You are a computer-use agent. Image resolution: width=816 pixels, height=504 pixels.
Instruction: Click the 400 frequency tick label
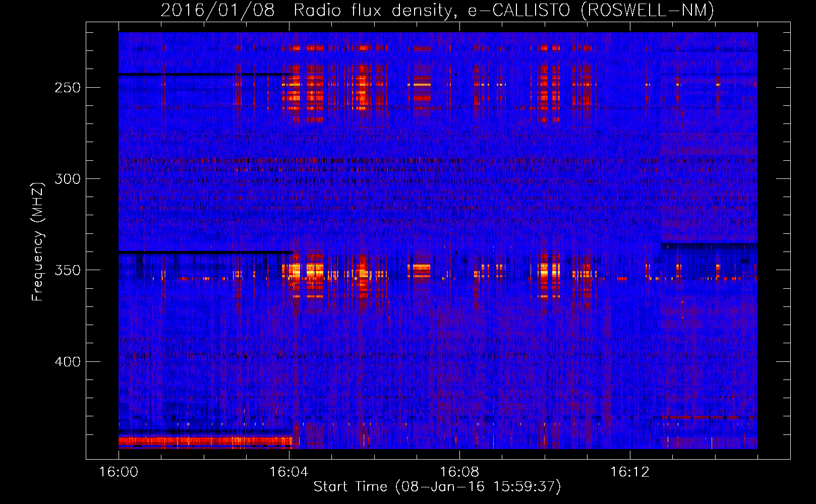click(x=68, y=361)
